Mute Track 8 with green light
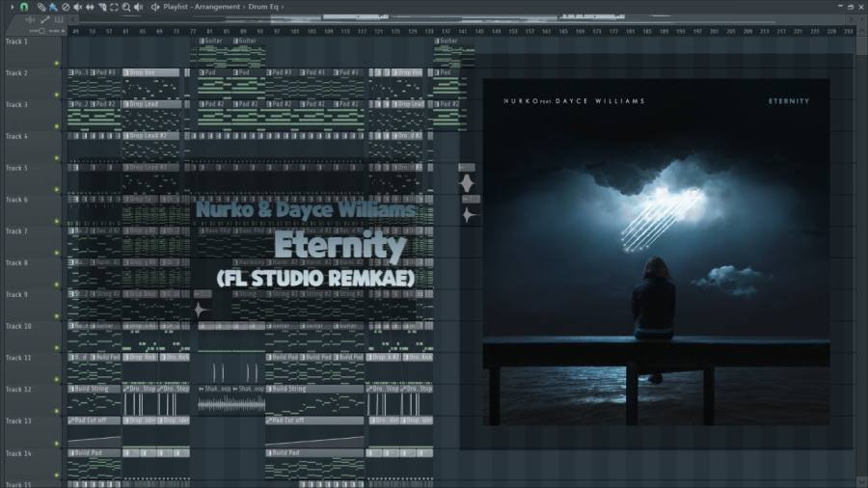 [x=57, y=285]
